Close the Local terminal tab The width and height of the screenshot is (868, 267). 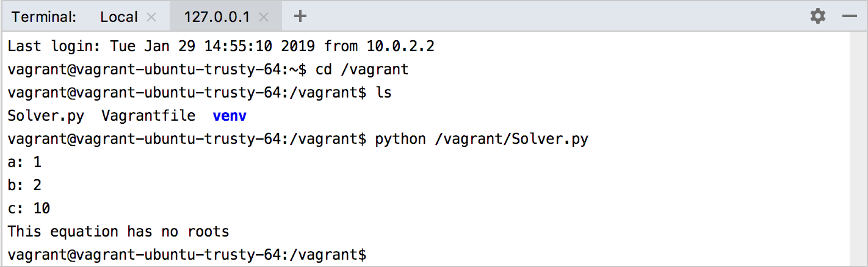152,17
